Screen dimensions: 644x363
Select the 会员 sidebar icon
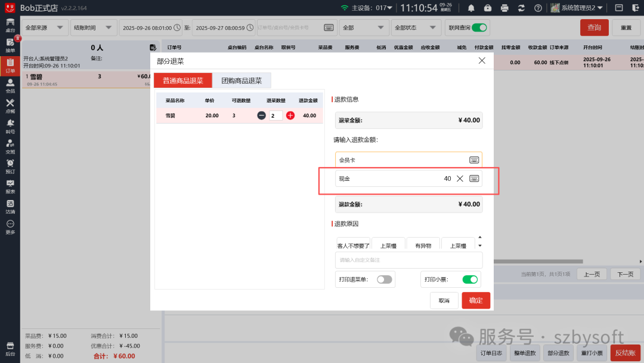click(x=10, y=87)
